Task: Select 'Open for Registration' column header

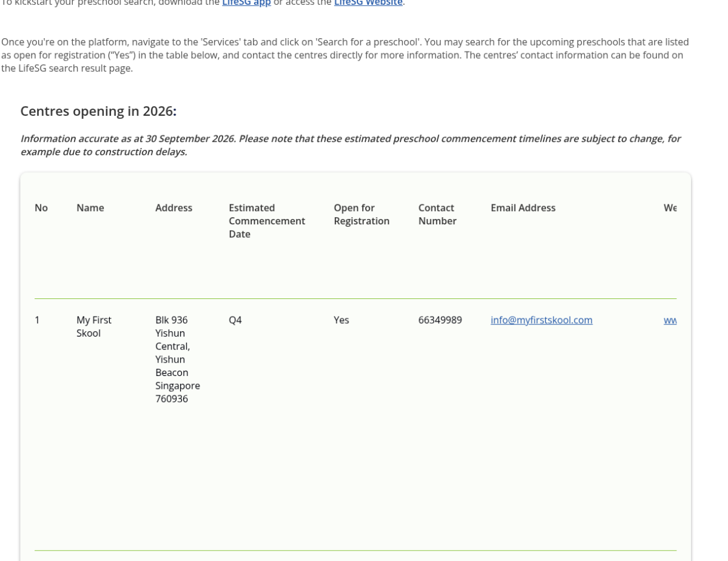Action: [362, 215]
